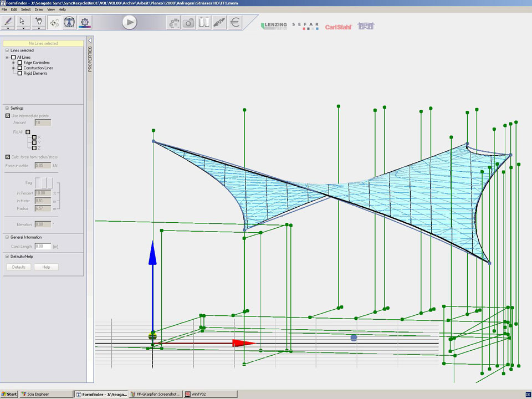Click the membrane fabric rolls icon
The height and width of the screenshot is (399, 532).
coord(204,23)
